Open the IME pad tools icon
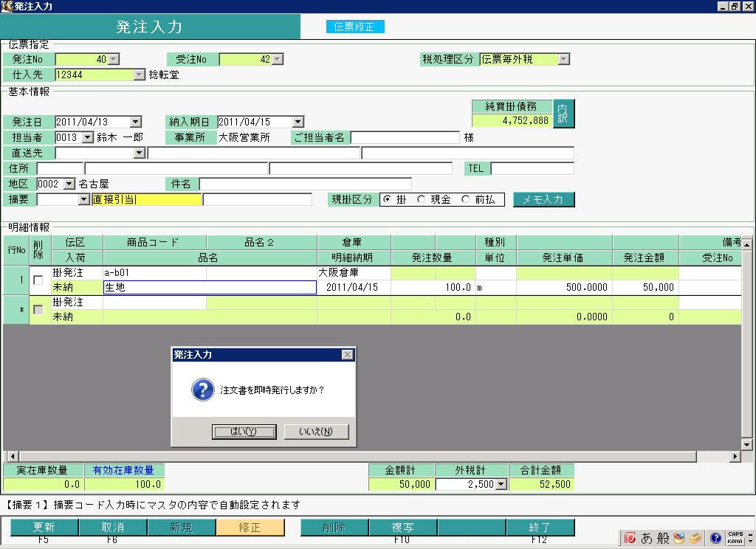The width and height of the screenshot is (756, 549). (x=679, y=537)
